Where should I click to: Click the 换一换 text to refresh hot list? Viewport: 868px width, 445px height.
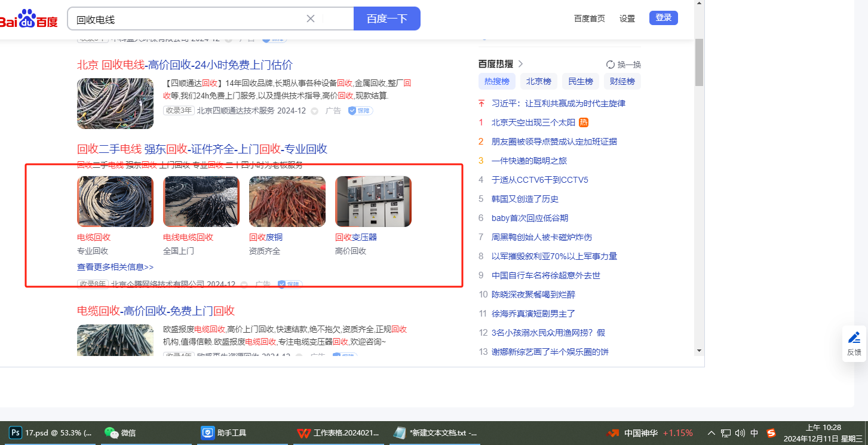629,65
